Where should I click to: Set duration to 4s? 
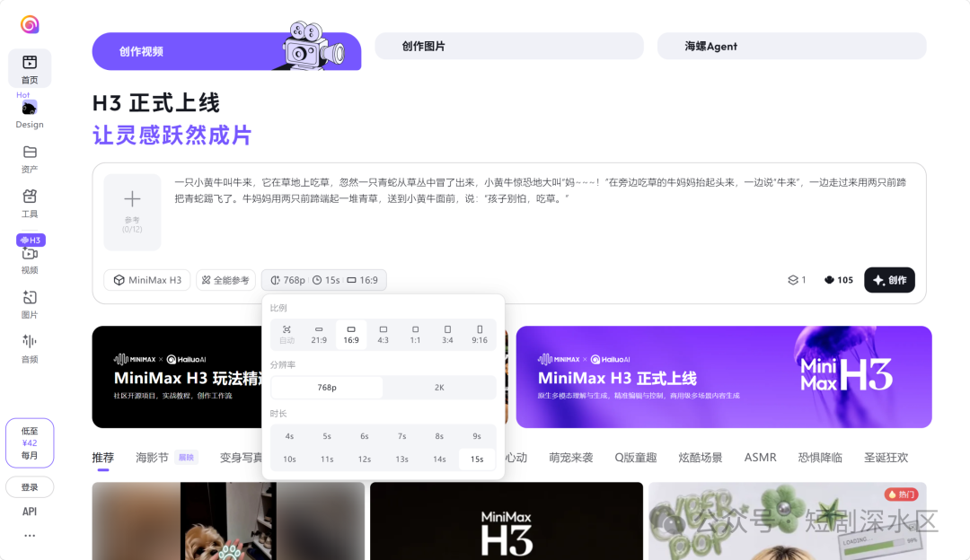click(x=289, y=436)
